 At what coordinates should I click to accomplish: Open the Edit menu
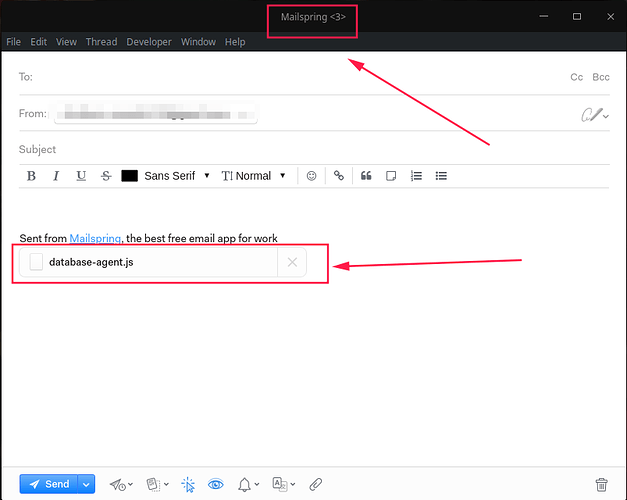click(38, 42)
